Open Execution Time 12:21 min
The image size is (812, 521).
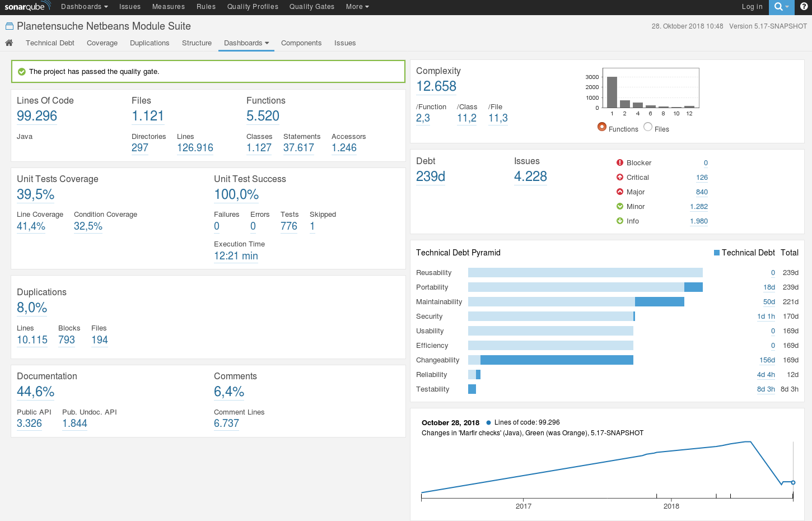tap(236, 256)
